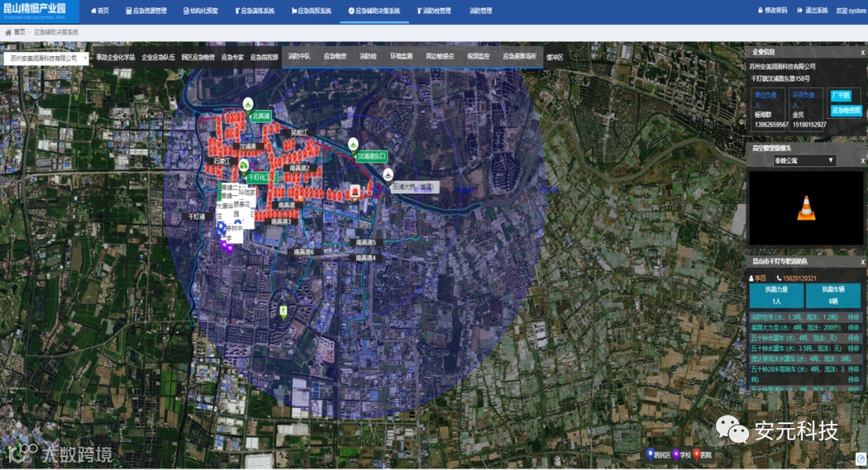Click the 千灯浦 map label
This screenshot has width=868, height=470.
coord(197,216)
